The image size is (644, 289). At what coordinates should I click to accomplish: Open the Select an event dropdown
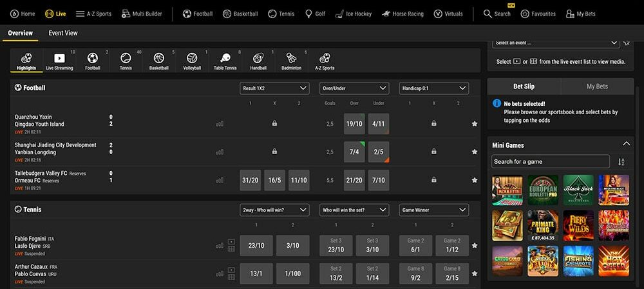pyautogui.click(x=556, y=43)
